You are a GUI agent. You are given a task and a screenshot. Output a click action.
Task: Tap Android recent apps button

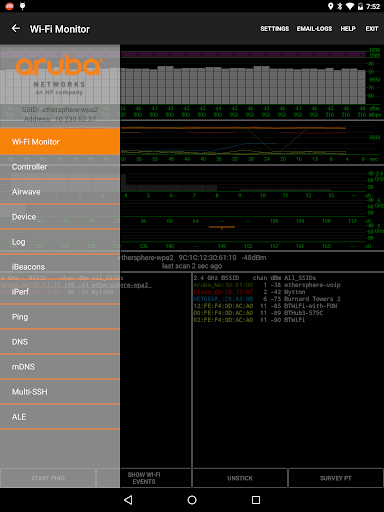pyautogui.click(x=256, y=500)
